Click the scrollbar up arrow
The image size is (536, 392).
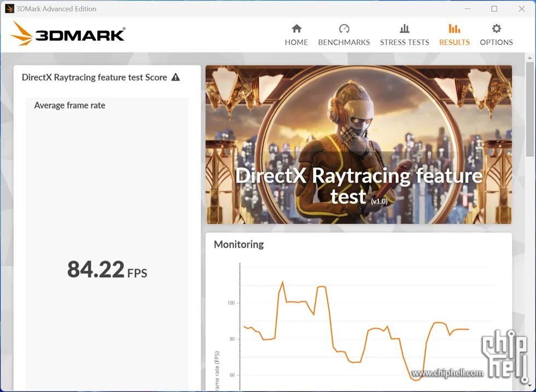coord(530,58)
